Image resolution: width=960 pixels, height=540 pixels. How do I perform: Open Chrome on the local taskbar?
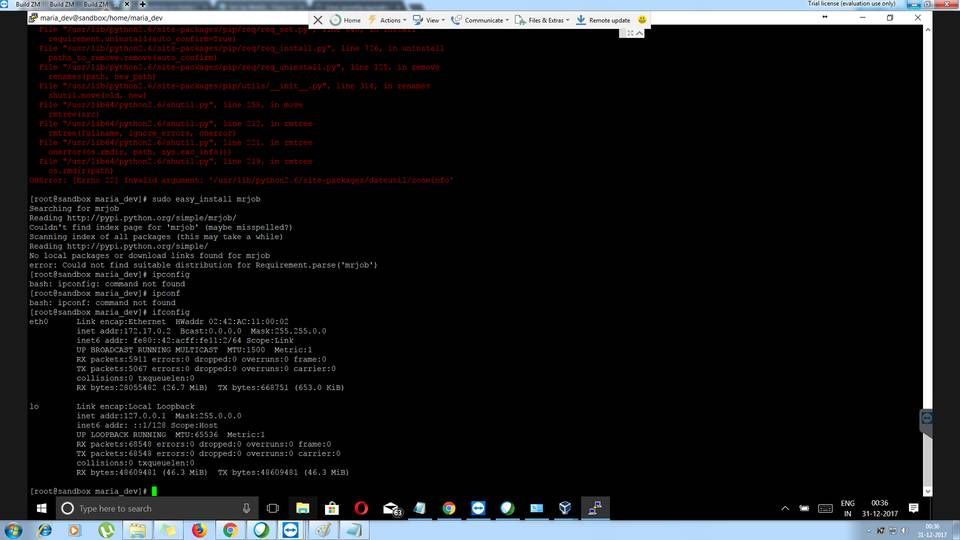pos(230,530)
